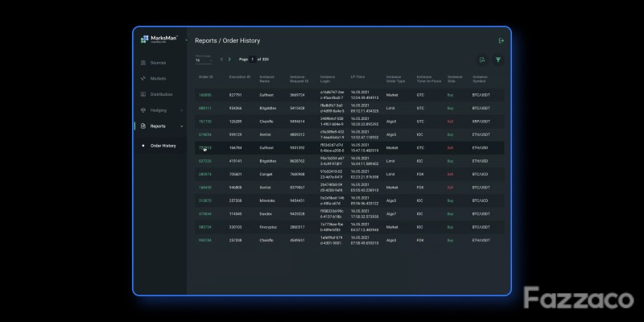Click the Sources bank icon in sidebar
This screenshot has height=322, width=644.
click(143, 63)
